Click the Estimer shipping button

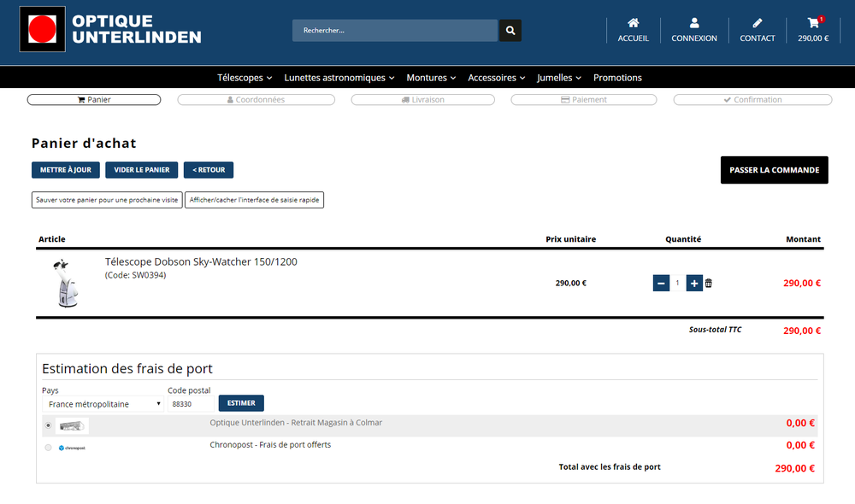[241, 403]
